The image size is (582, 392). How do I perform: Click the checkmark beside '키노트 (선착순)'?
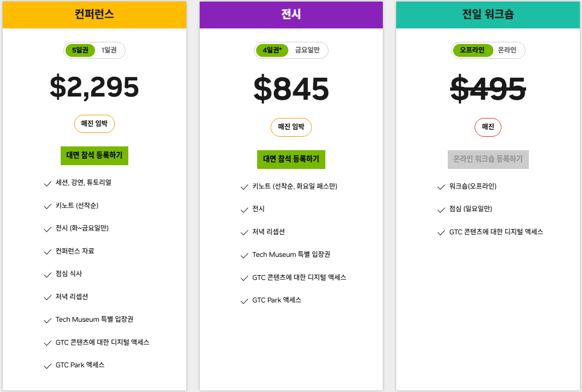pyautogui.click(x=47, y=206)
